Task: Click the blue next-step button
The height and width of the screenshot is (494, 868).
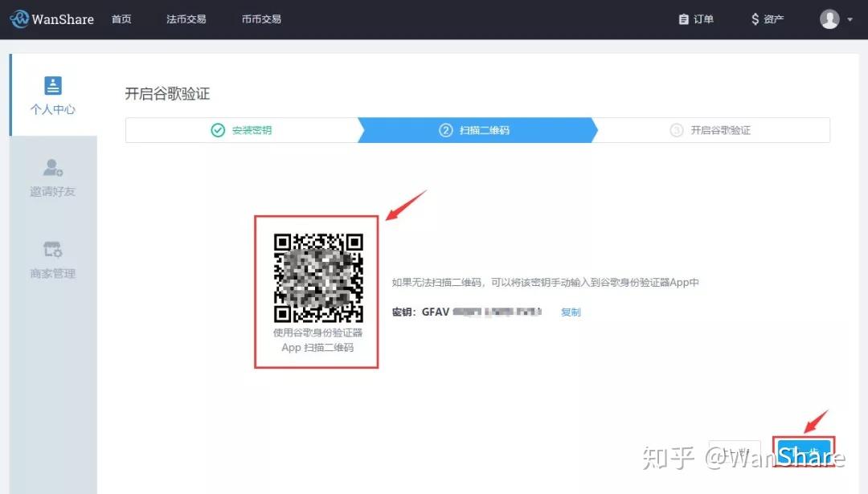Action: click(x=804, y=452)
